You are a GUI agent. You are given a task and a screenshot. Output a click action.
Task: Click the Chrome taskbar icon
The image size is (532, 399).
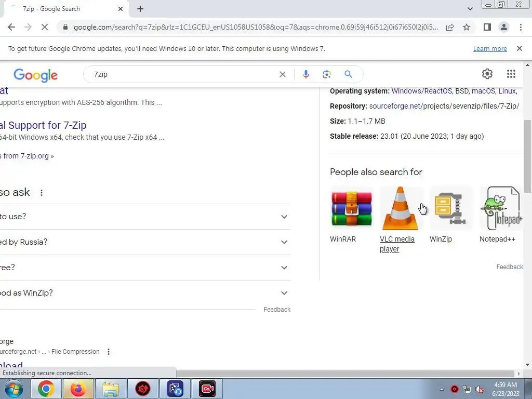click(x=46, y=389)
